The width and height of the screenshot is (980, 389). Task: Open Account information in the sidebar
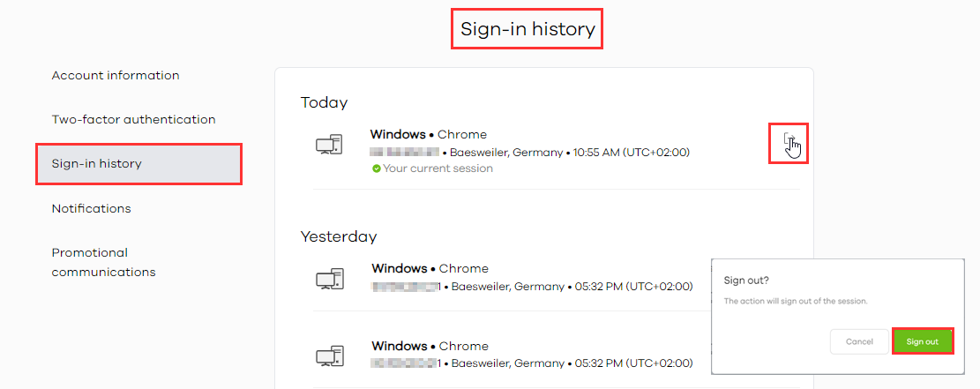click(x=116, y=76)
